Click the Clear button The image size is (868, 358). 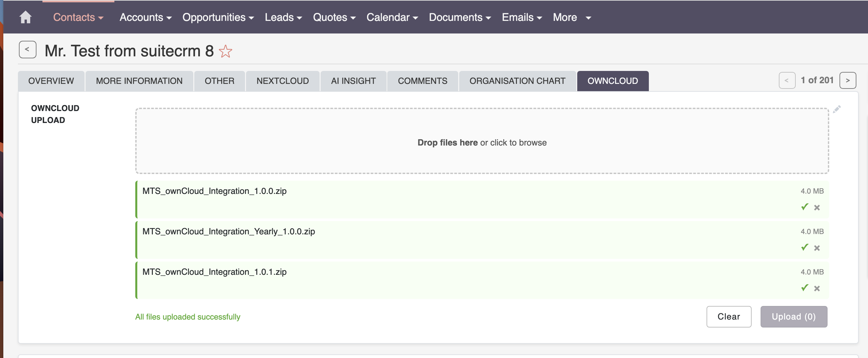729,317
